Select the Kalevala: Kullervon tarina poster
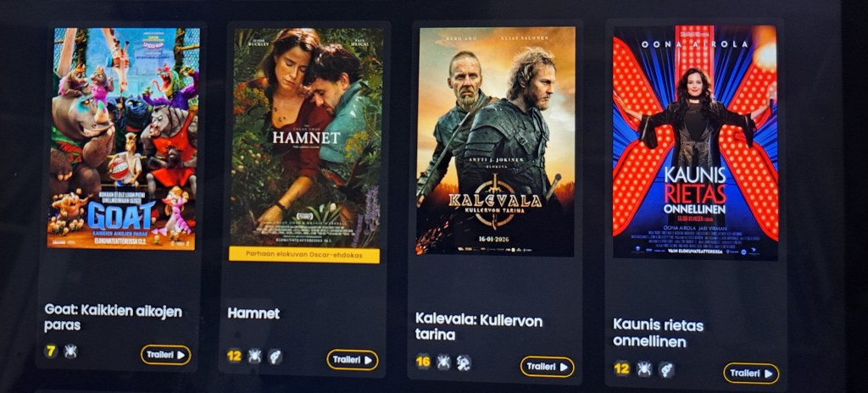This screenshot has width=868, height=393. (x=495, y=141)
